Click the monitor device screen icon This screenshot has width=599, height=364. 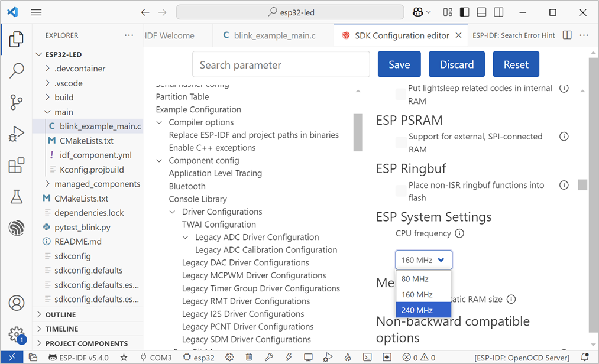click(308, 357)
